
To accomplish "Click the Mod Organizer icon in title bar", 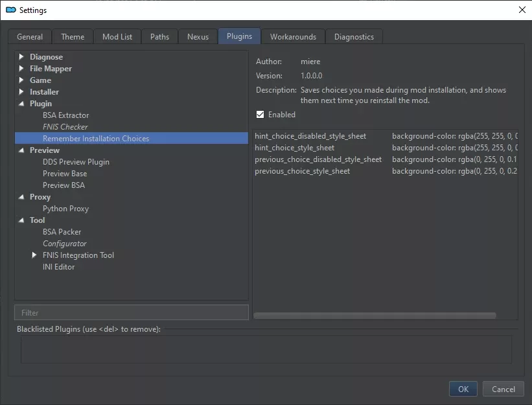I will (x=11, y=10).
